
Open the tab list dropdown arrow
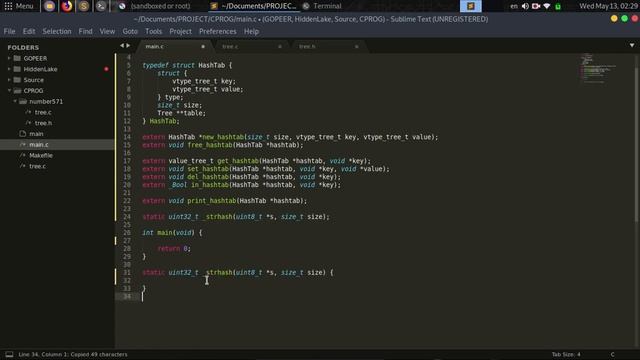click(x=632, y=45)
